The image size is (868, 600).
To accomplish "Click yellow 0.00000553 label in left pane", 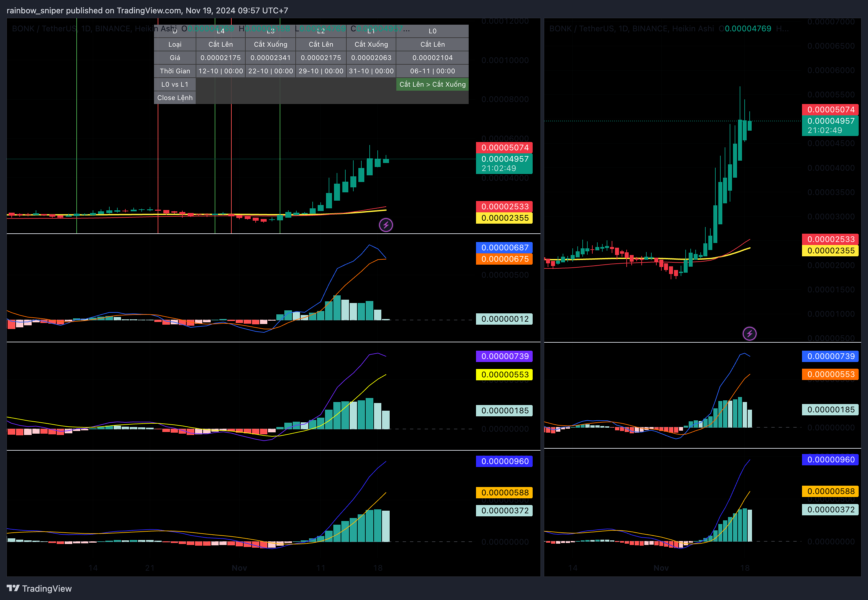I will pyautogui.click(x=504, y=374).
